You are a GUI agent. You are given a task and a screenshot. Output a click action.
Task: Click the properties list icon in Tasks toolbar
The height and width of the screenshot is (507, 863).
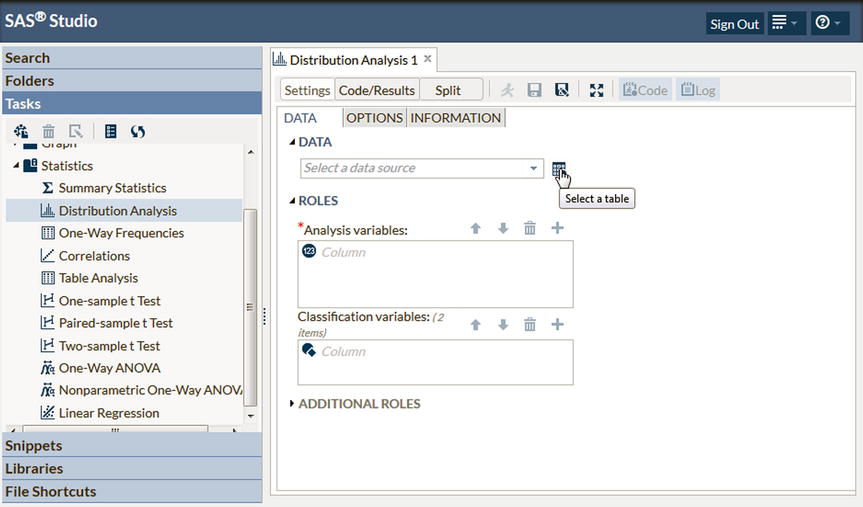(x=111, y=131)
